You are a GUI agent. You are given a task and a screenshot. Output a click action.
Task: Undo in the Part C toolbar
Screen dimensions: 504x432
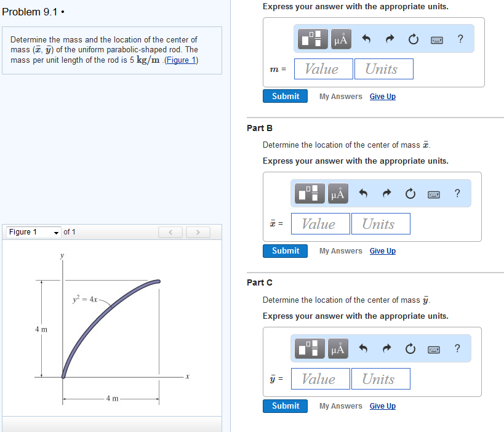(x=363, y=348)
